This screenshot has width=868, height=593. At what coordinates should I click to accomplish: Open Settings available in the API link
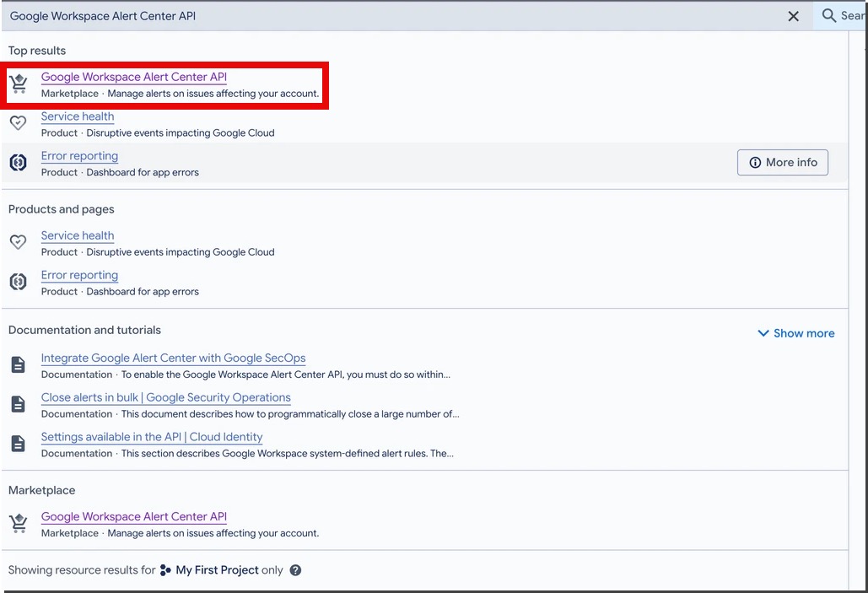(152, 437)
